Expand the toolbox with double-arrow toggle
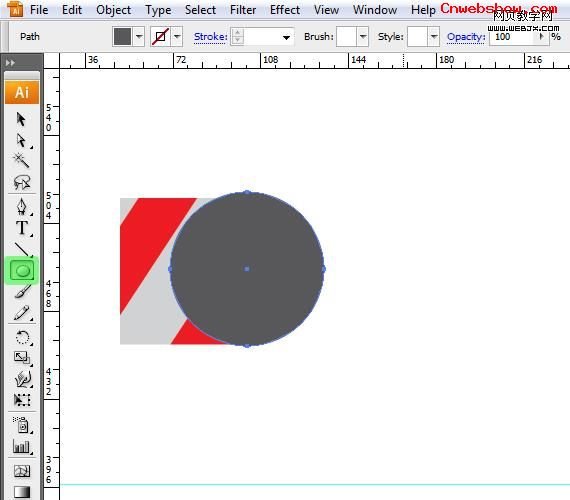Viewport: 570px width, 500px height. click(x=10, y=63)
